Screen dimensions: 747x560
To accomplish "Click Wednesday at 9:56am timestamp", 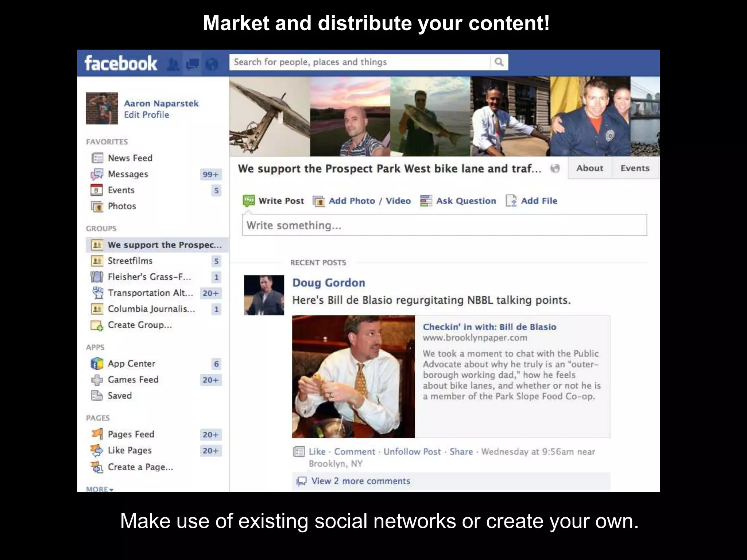I will (x=527, y=452).
